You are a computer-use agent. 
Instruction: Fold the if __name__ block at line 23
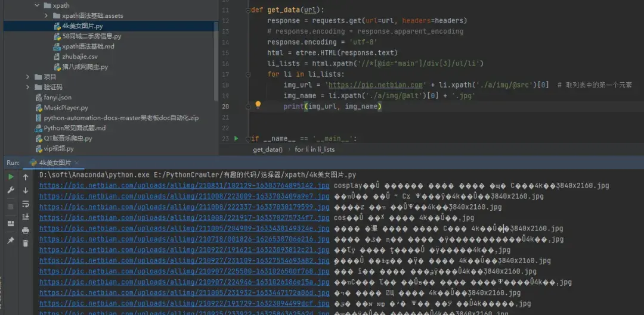[x=247, y=139]
